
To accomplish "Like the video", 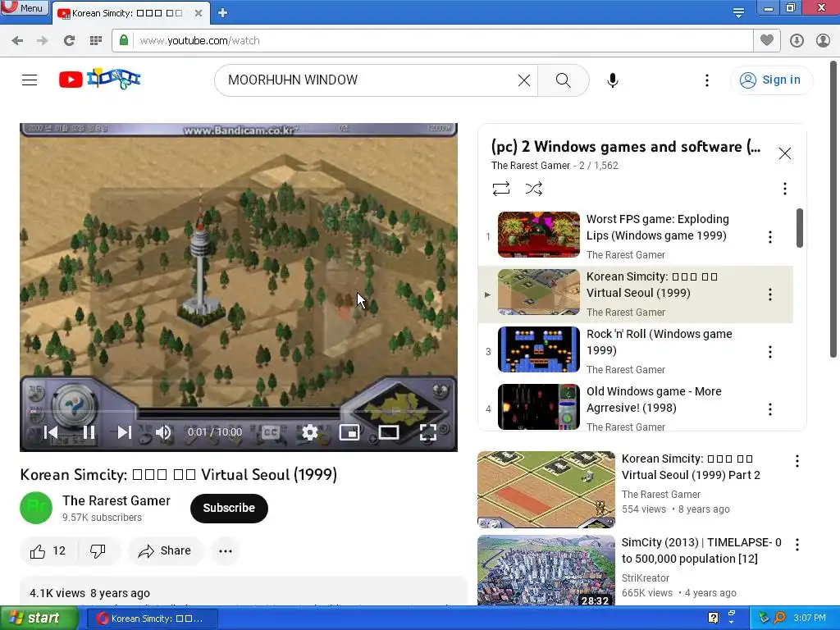I will click(x=48, y=550).
